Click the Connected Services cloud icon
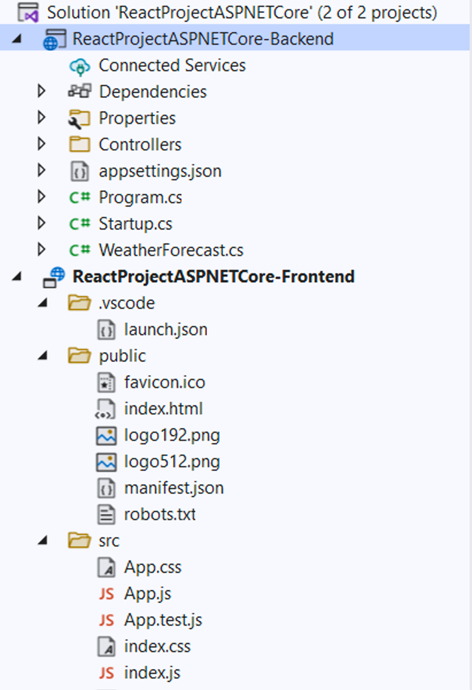The height and width of the screenshot is (690, 472). [x=80, y=66]
